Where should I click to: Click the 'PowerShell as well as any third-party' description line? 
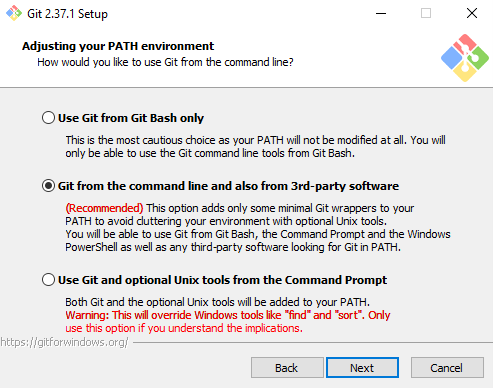pyautogui.click(x=233, y=247)
